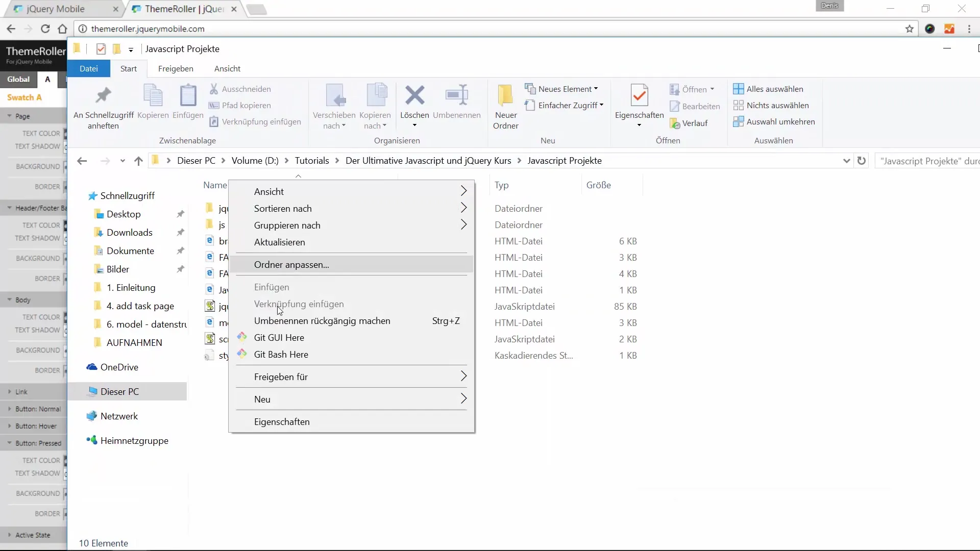Image resolution: width=980 pixels, height=551 pixels.
Task: Click the Chrome back arrow
Action: coord(11,29)
